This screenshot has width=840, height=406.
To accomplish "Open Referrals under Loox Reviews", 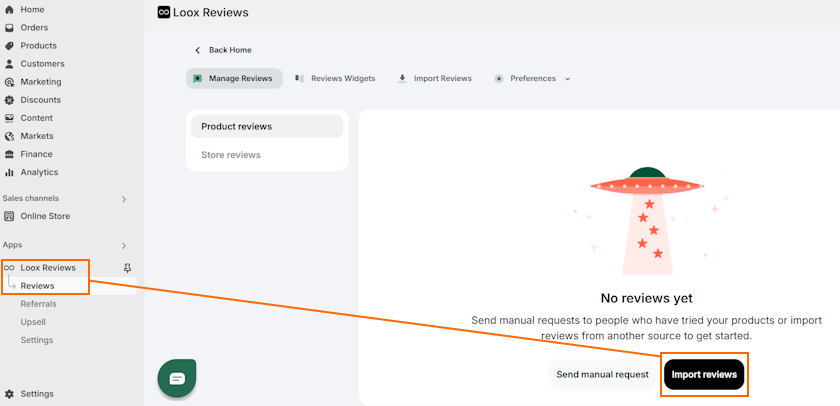I will click(x=39, y=304).
